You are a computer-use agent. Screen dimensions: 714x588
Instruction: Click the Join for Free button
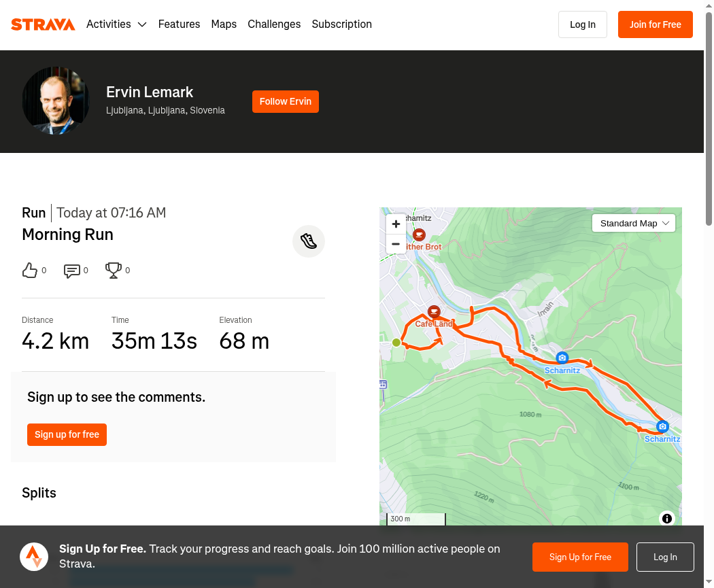pyautogui.click(x=656, y=24)
